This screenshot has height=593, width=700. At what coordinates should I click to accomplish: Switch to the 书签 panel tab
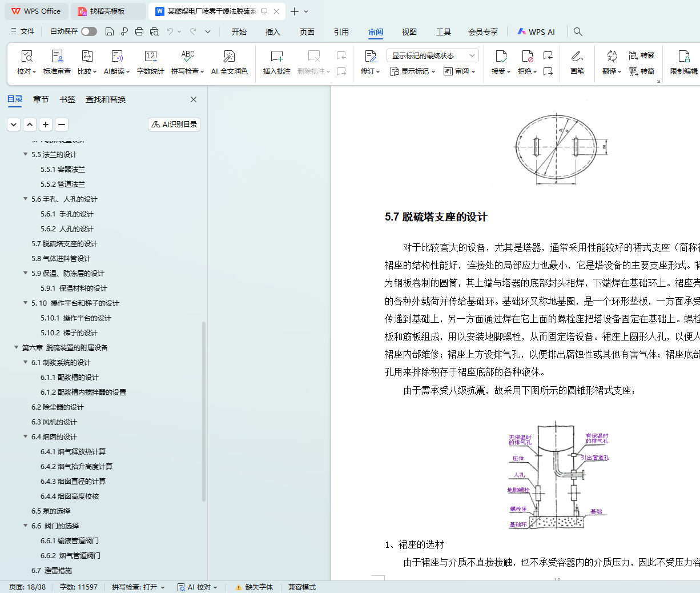pyautogui.click(x=67, y=99)
